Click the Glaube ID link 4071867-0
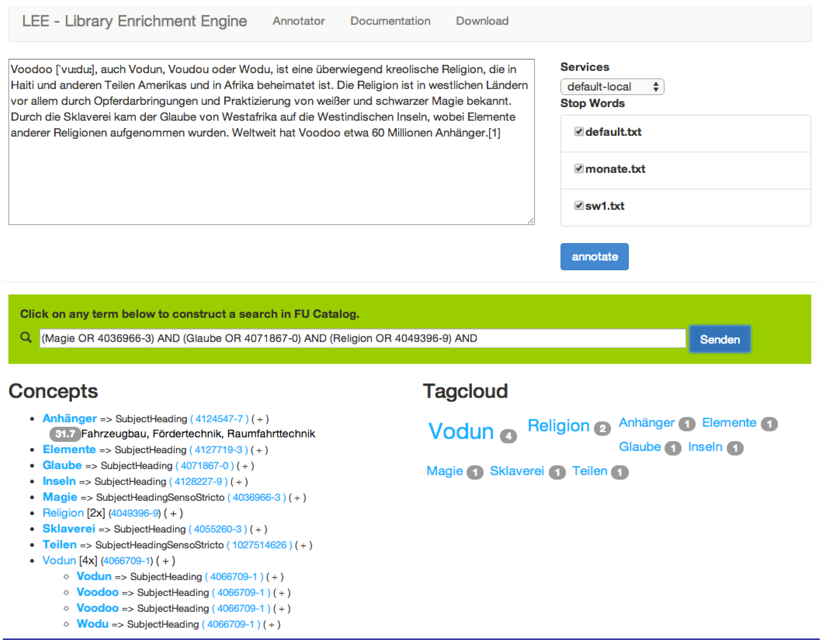The width and height of the screenshot is (822, 644). (204, 466)
